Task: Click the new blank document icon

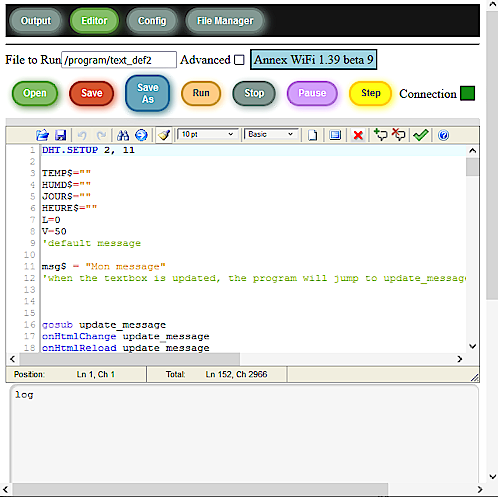Action: pyautogui.click(x=312, y=135)
